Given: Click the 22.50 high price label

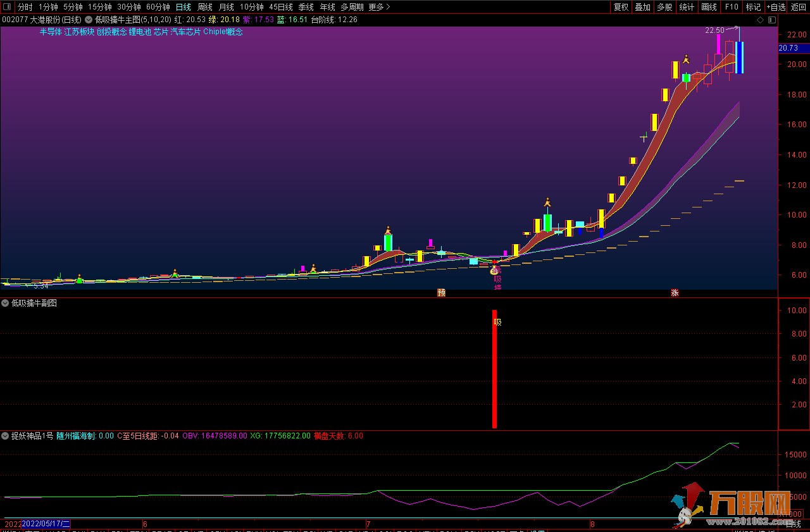Looking at the screenshot, I should pyautogui.click(x=714, y=30).
